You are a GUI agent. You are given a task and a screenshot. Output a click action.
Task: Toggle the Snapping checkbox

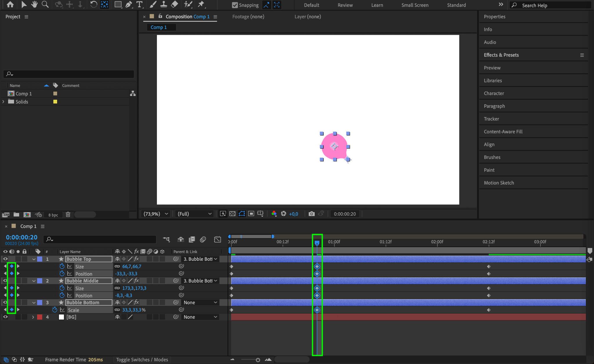[x=235, y=5]
